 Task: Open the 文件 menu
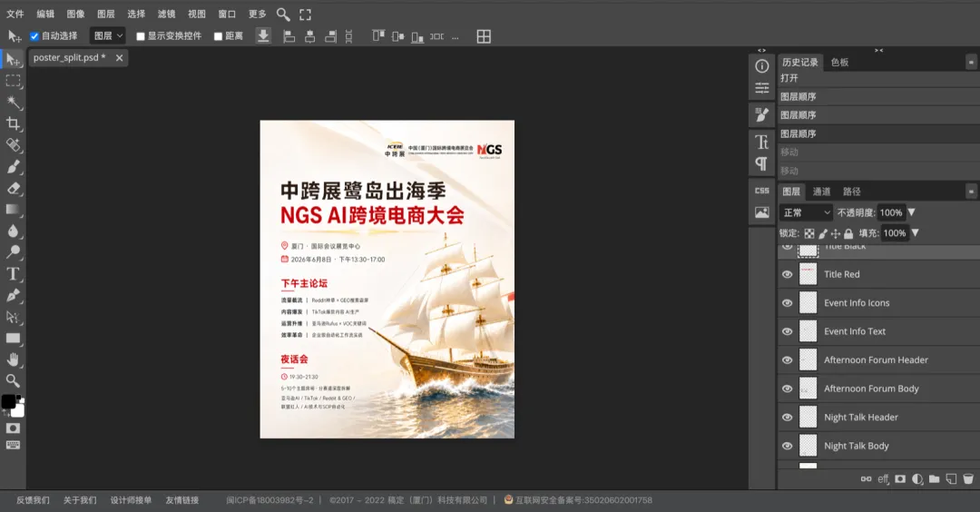15,14
